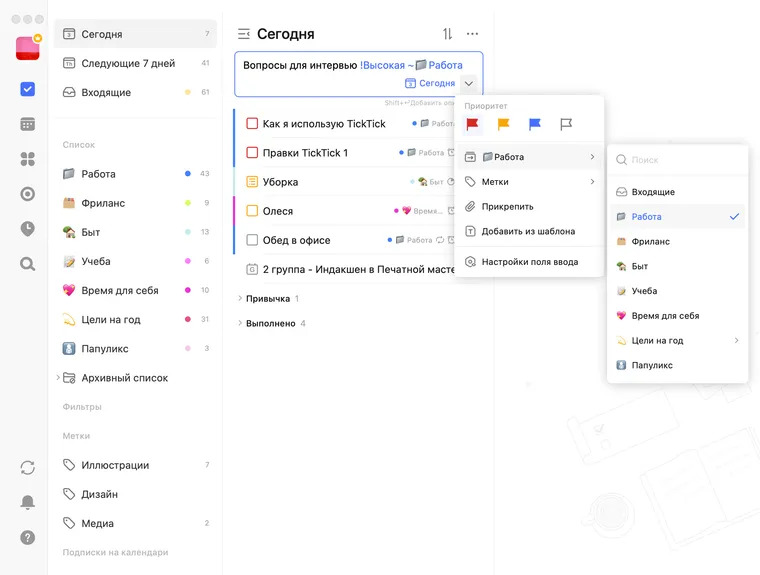Open the calendar view in sidebar
The width and height of the screenshot is (760, 575).
click(x=27, y=124)
